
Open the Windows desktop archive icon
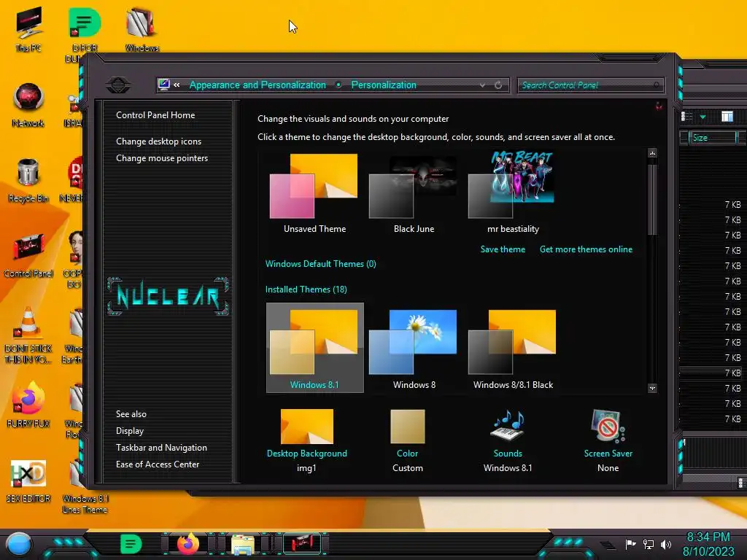142,28
